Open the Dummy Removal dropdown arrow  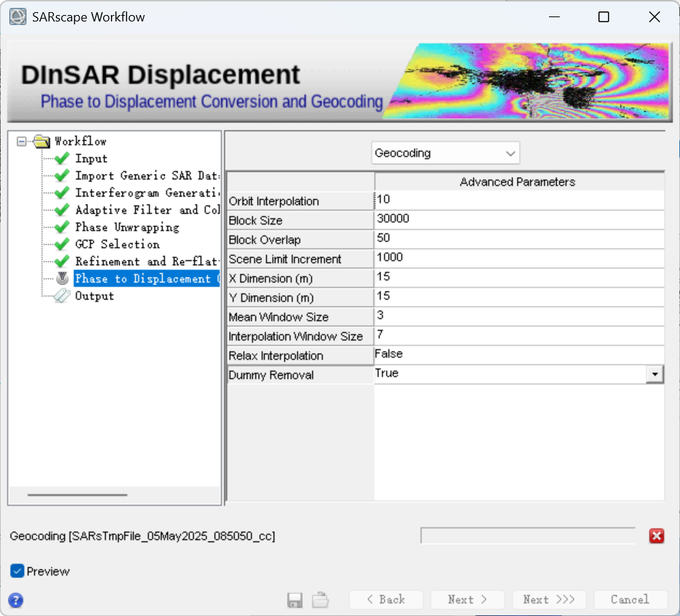(655, 374)
